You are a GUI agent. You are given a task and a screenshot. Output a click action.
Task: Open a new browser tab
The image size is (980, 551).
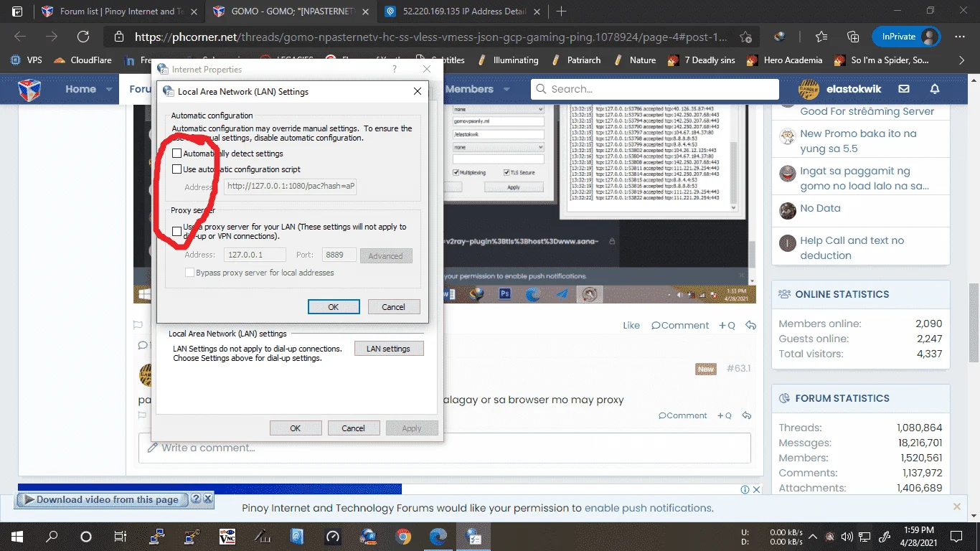562,11
